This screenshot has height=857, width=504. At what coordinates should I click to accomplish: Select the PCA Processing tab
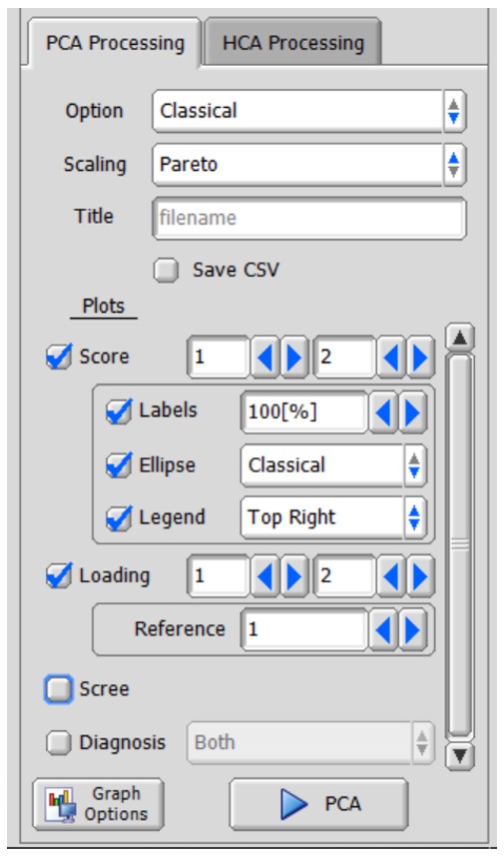tap(115, 43)
